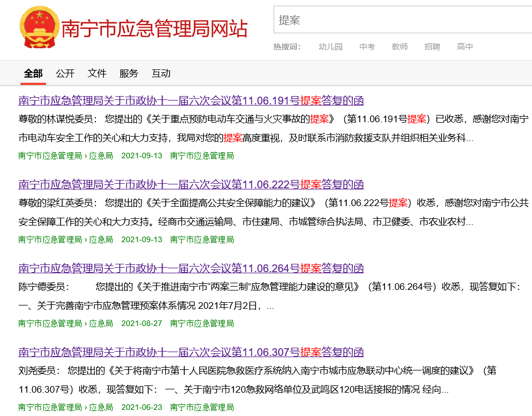
Task: Click source 南宁市应急管理局 beside 2021-08-27 date
Action: (x=202, y=323)
